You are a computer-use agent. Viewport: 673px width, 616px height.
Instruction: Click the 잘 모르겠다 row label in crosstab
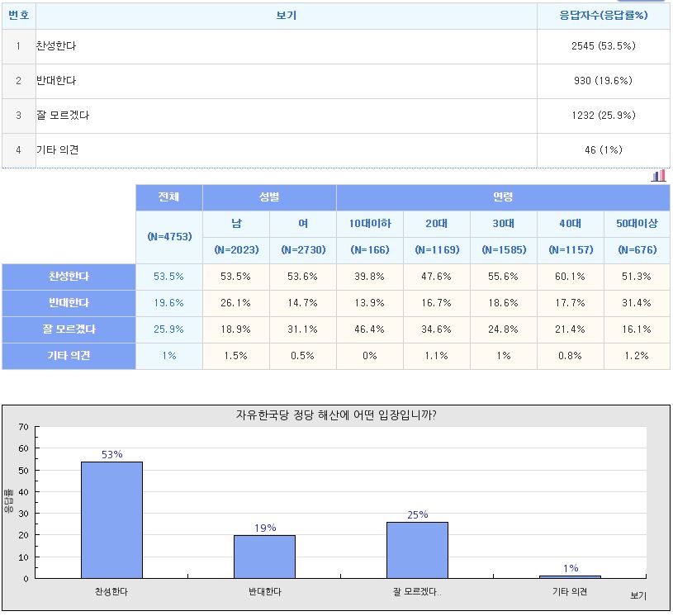coord(69,329)
